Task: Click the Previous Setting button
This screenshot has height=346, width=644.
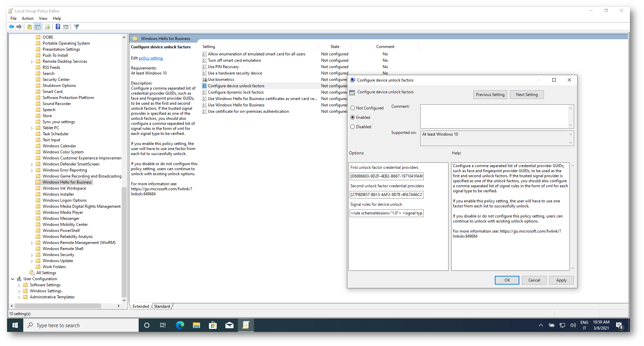Action: tap(490, 95)
